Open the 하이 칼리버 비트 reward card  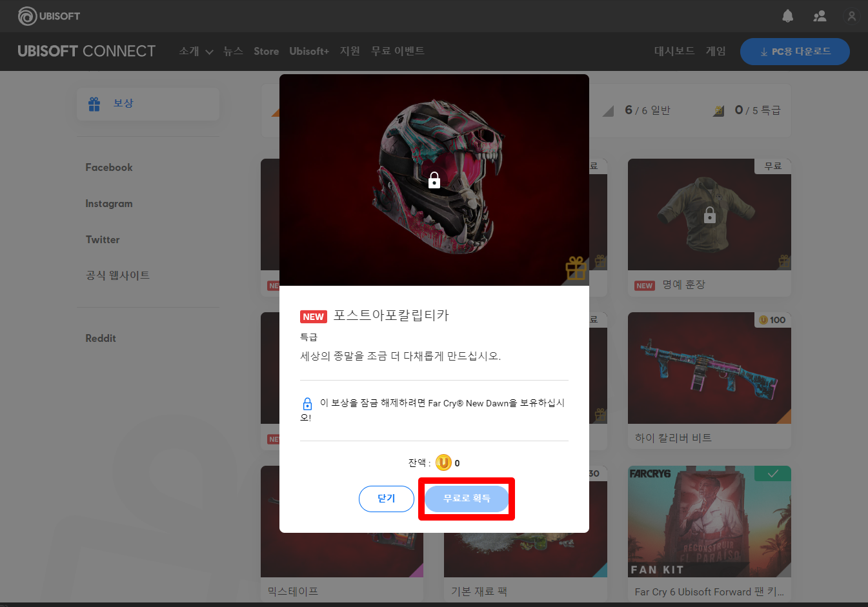click(x=709, y=381)
